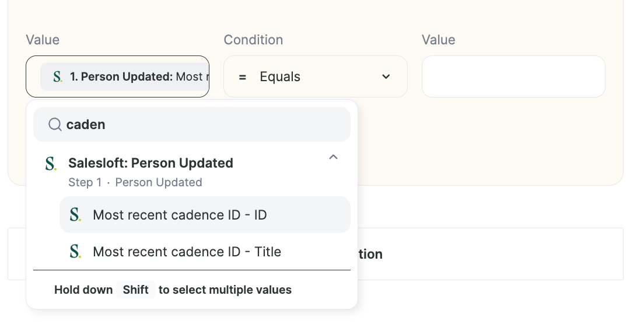Click the left Value field with Person Updated pill
The height and width of the screenshot is (327, 644).
(117, 76)
